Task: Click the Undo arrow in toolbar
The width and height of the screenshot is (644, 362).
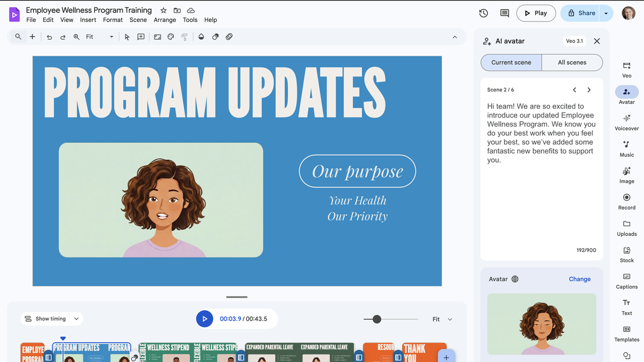Action: click(x=49, y=37)
